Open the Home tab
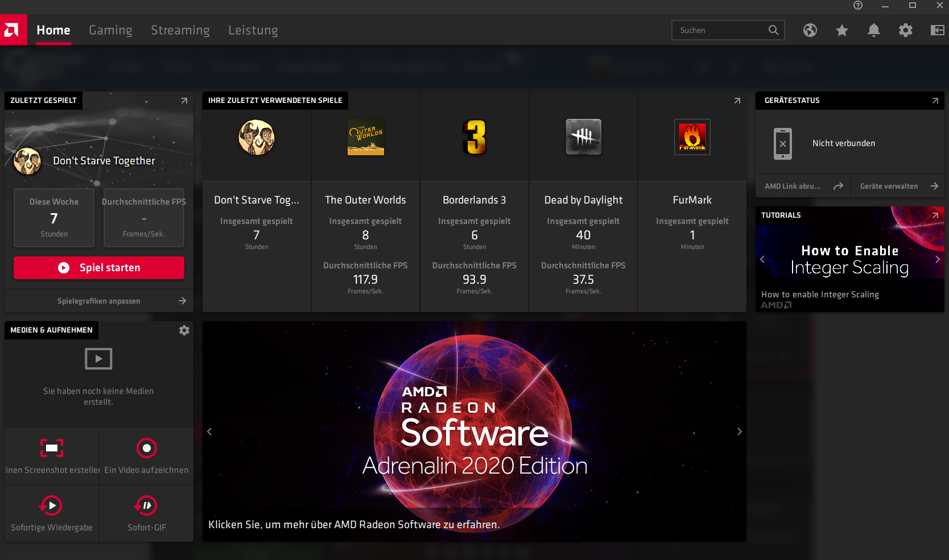 point(53,30)
